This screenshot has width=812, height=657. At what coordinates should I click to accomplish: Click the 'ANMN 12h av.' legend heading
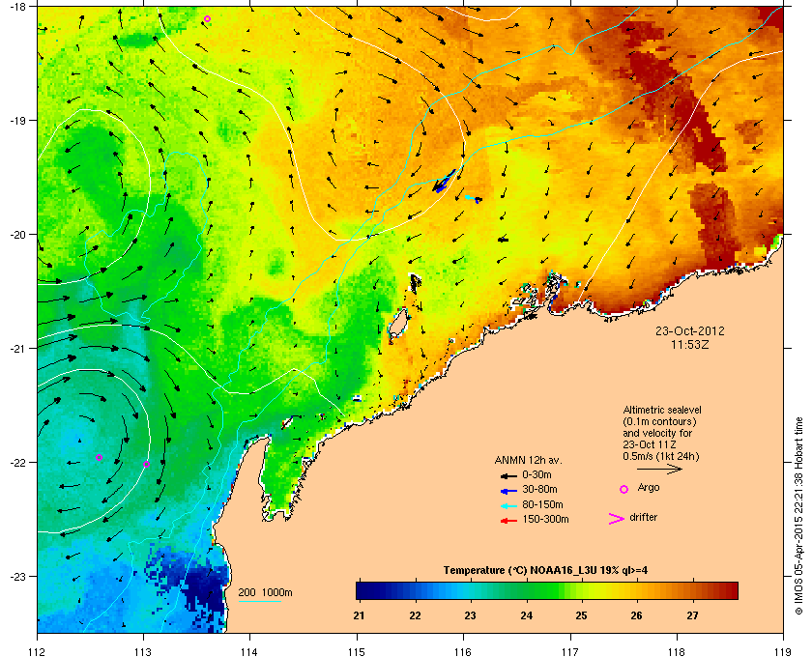[x=528, y=460]
